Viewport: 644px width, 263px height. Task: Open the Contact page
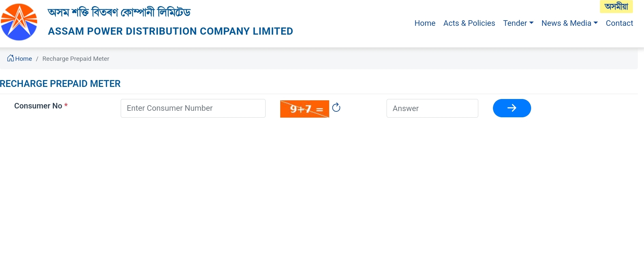coord(619,23)
